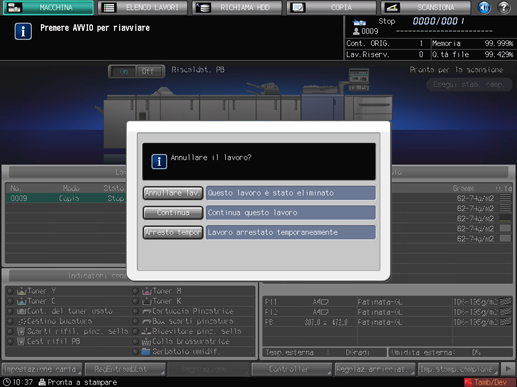Select tray PI2 A4 row

coord(388,312)
